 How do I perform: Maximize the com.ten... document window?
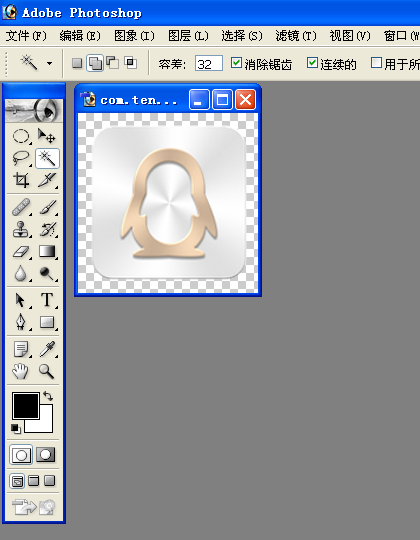tap(222, 100)
